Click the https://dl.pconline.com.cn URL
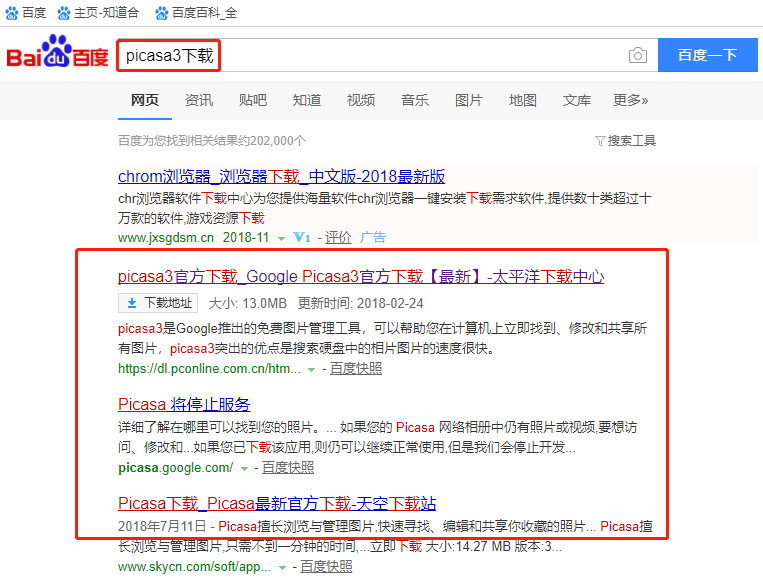The height and width of the screenshot is (578, 763). (x=209, y=369)
